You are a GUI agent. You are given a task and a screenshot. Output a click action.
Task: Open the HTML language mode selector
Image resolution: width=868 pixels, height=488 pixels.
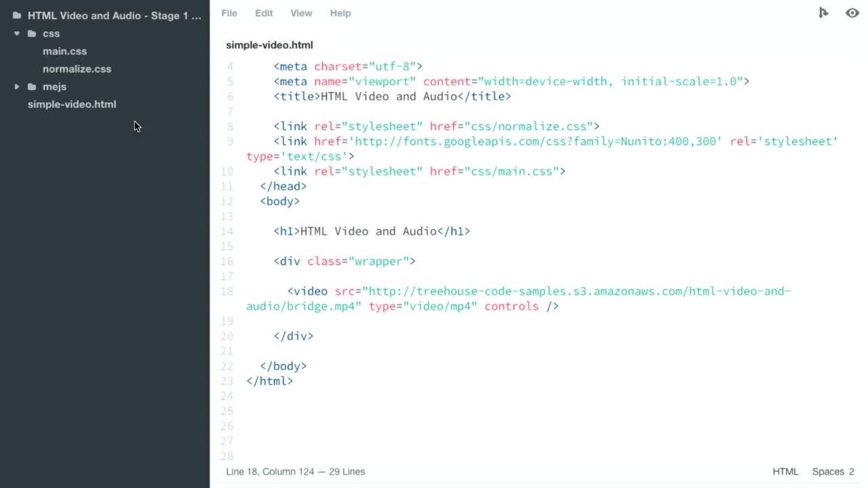click(x=785, y=472)
